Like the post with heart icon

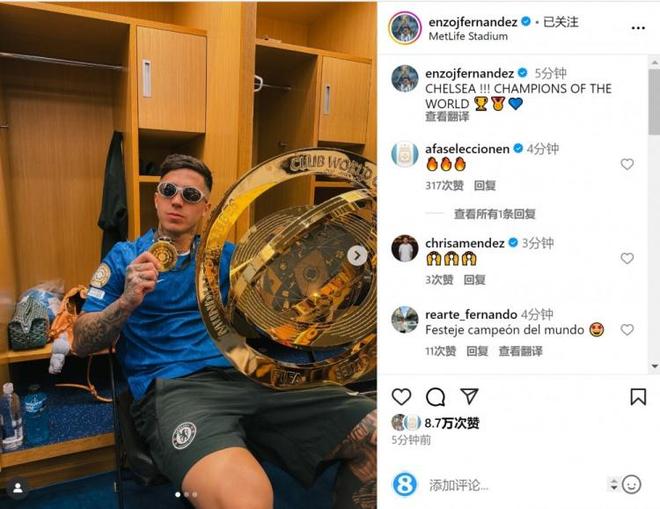click(x=401, y=397)
